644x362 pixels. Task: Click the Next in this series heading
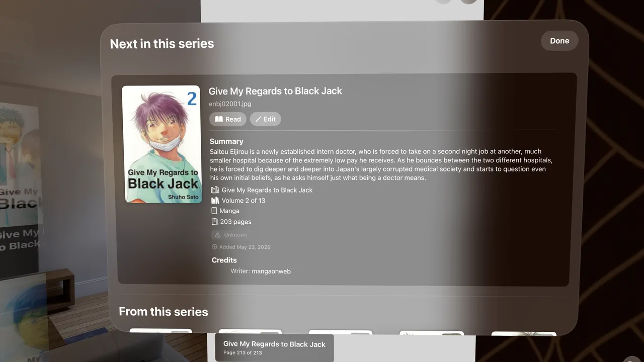[x=162, y=44]
